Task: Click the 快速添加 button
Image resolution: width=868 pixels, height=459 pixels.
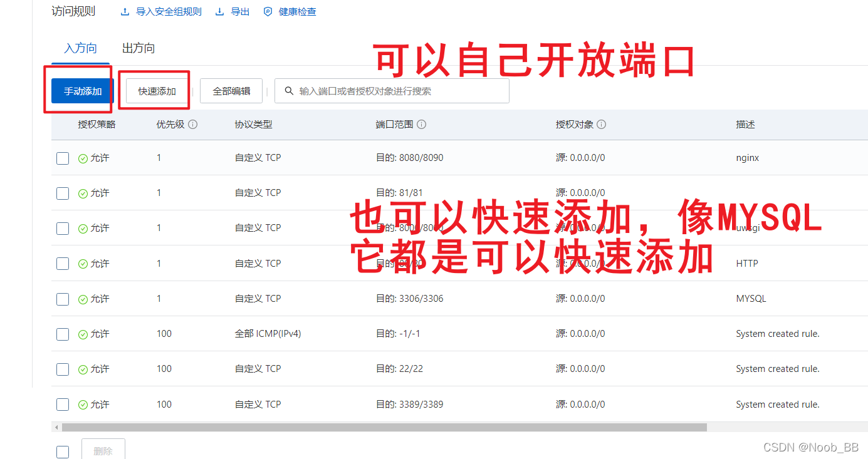Action: (154, 90)
